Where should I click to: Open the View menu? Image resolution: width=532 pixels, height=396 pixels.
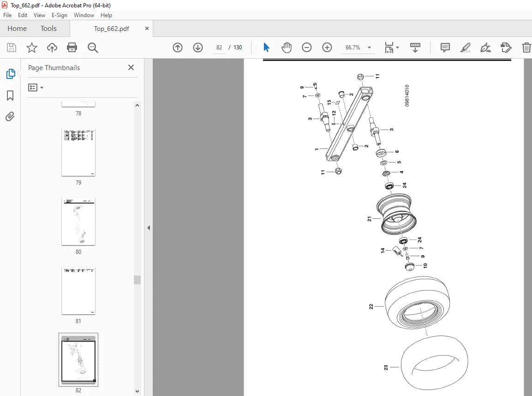(x=39, y=15)
